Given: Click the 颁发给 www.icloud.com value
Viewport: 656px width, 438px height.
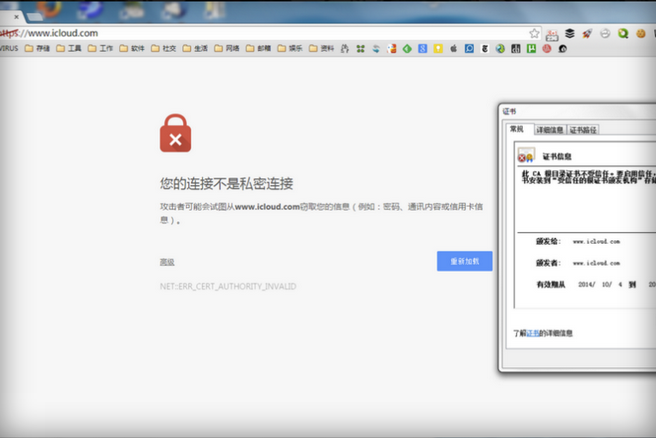Looking at the screenshot, I should pyautogui.click(x=596, y=241).
